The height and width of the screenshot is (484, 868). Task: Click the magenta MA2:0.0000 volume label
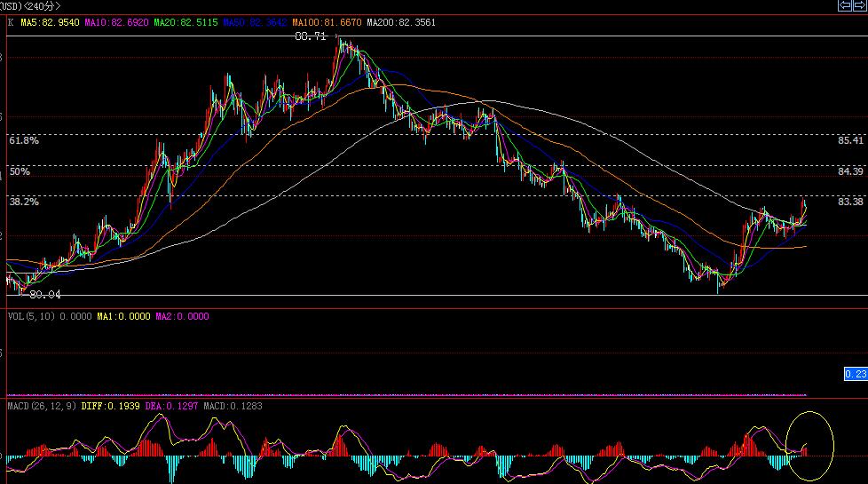[182, 316]
